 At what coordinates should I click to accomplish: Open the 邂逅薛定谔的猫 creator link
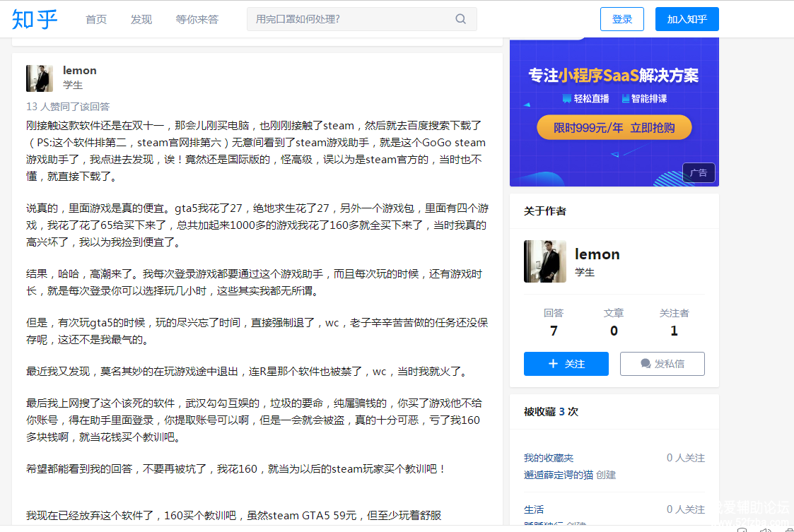[558, 475]
